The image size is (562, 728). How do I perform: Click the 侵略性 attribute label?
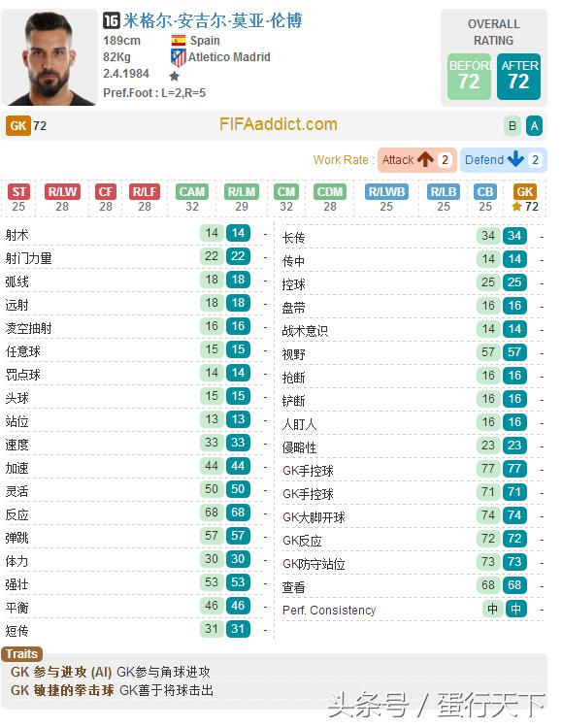[x=300, y=448]
